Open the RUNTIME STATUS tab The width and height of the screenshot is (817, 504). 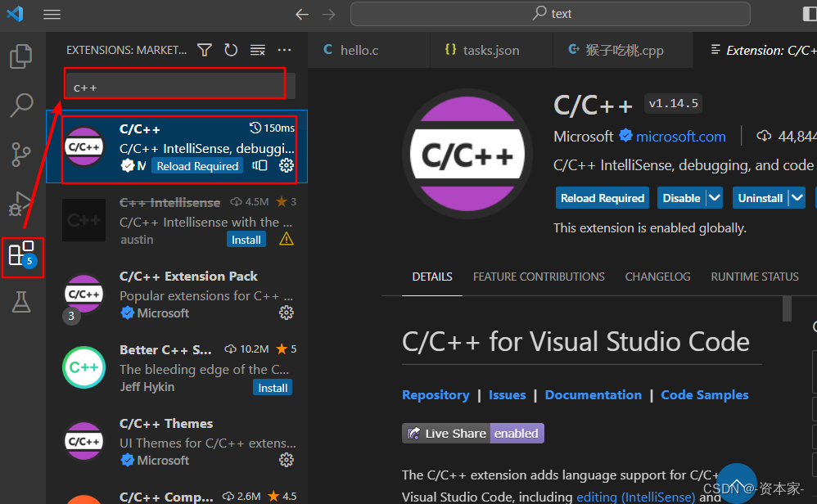tap(755, 277)
